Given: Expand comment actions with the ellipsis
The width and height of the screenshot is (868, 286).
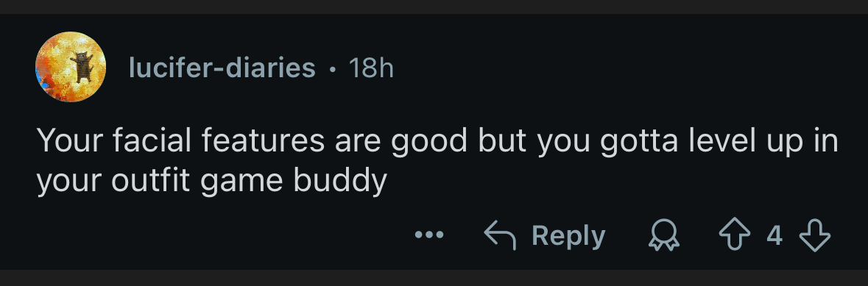Looking at the screenshot, I should tap(429, 235).
